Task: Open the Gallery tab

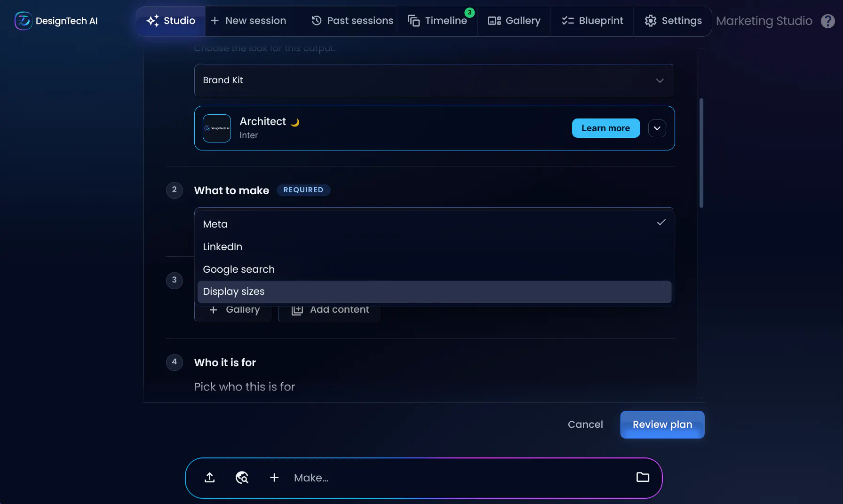Action: click(514, 21)
